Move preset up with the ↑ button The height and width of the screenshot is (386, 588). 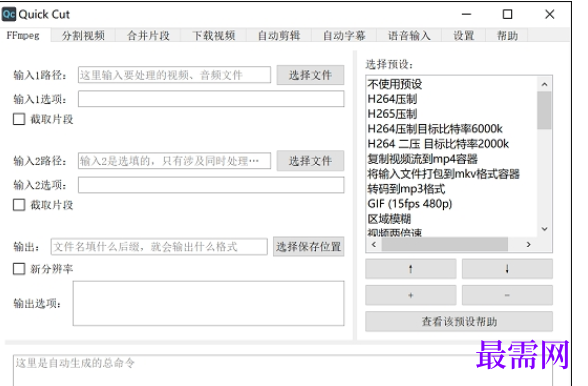(411, 269)
